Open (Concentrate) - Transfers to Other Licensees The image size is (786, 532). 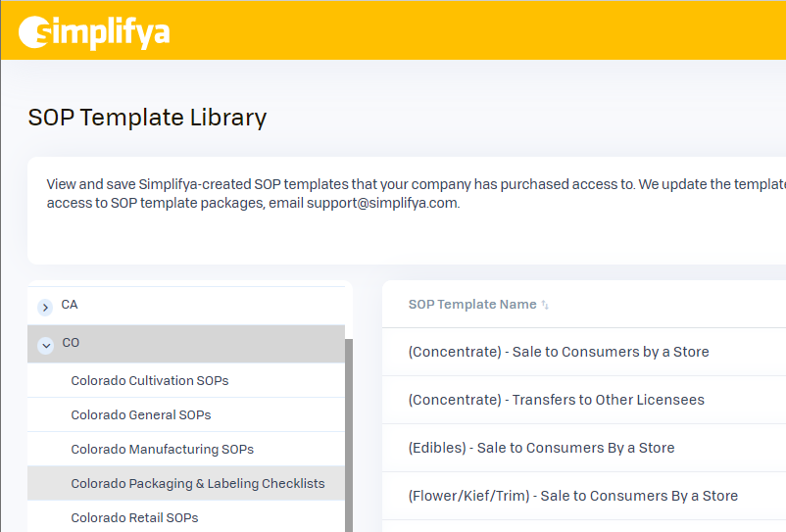coord(556,400)
